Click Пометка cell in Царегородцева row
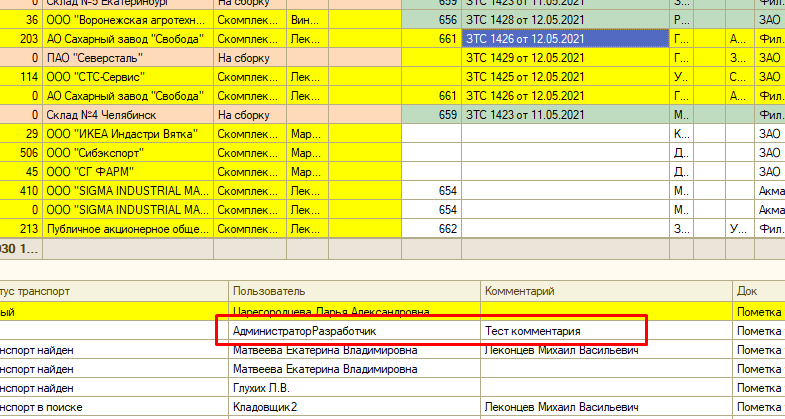Screen dimensions: 785x419 click(758, 312)
